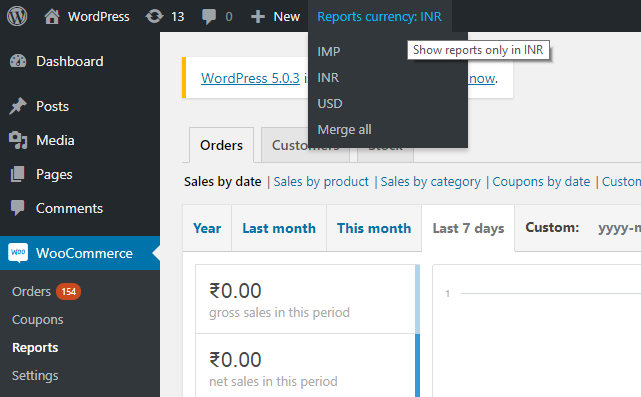Click the 154 orders count badge
The height and width of the screenshot is (397, 641).
(68, 292)
